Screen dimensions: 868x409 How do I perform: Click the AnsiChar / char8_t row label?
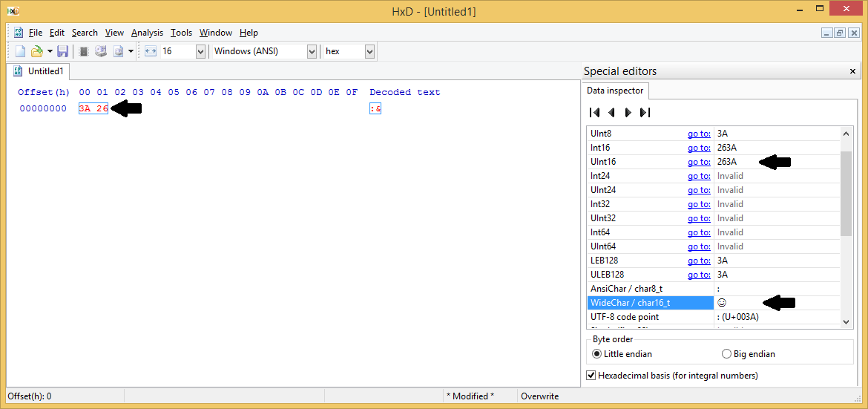[627, 289]
